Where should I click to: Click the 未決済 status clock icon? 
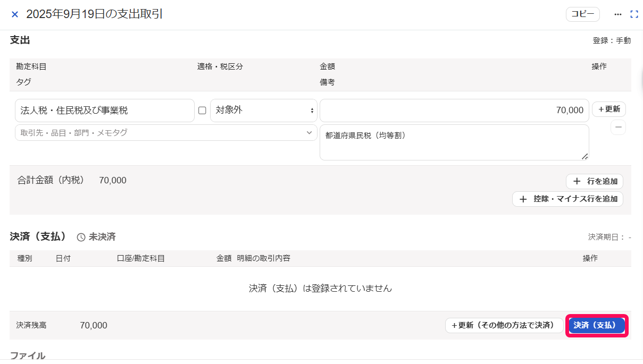tap(81, 237)
